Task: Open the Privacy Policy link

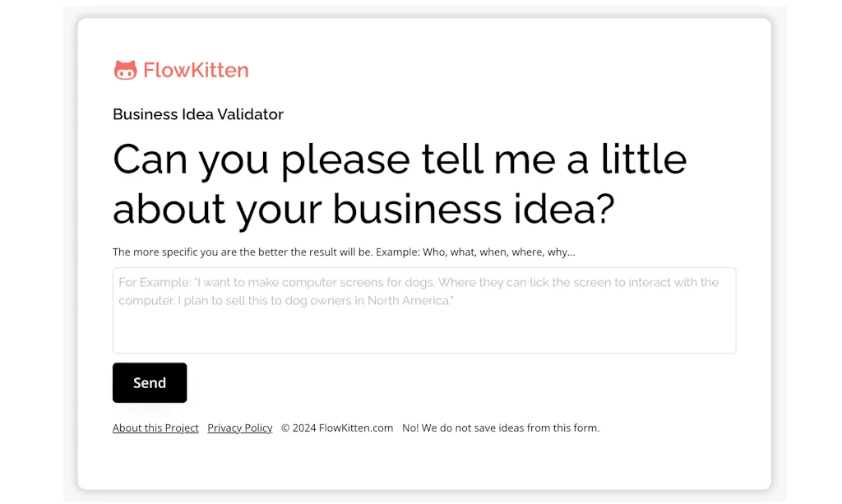Action: (239, 428)
